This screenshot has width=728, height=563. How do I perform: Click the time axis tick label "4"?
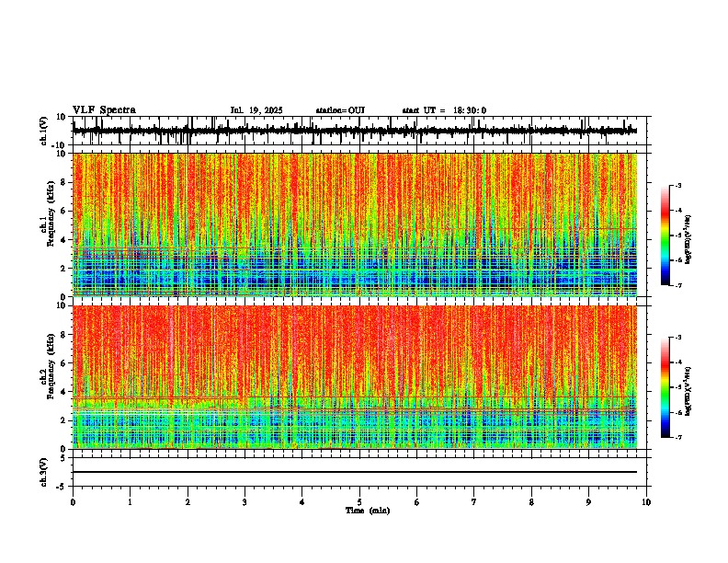(302, 502)
